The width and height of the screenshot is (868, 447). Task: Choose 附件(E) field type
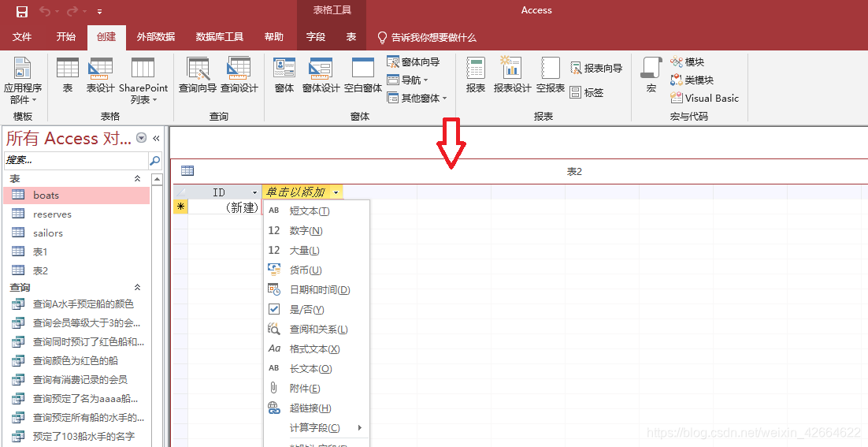316,389
